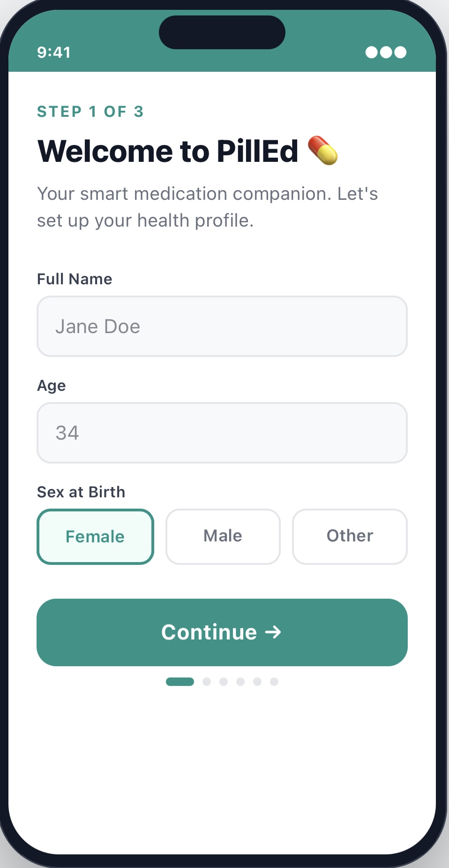Tap the third pagination dot
Screen dimensions: 449x868
point(224,682)
